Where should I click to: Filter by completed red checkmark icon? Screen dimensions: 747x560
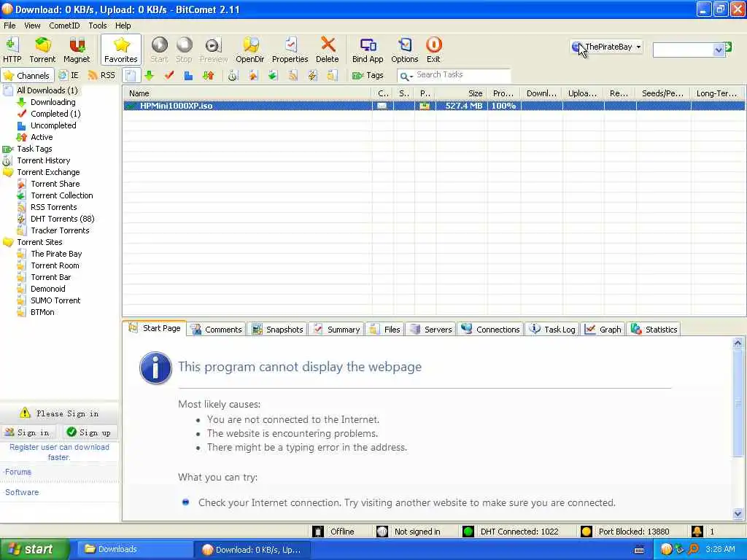click(x=169, y=75)
